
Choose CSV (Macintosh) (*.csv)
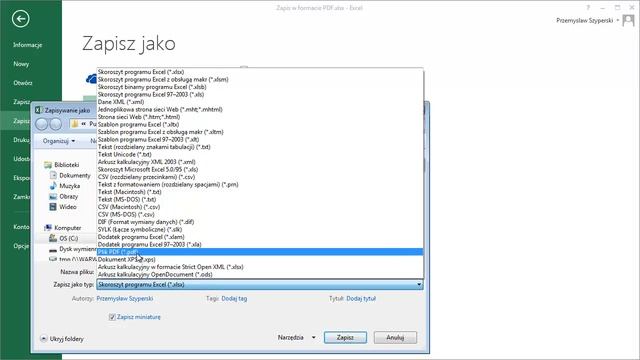(260, 207)
